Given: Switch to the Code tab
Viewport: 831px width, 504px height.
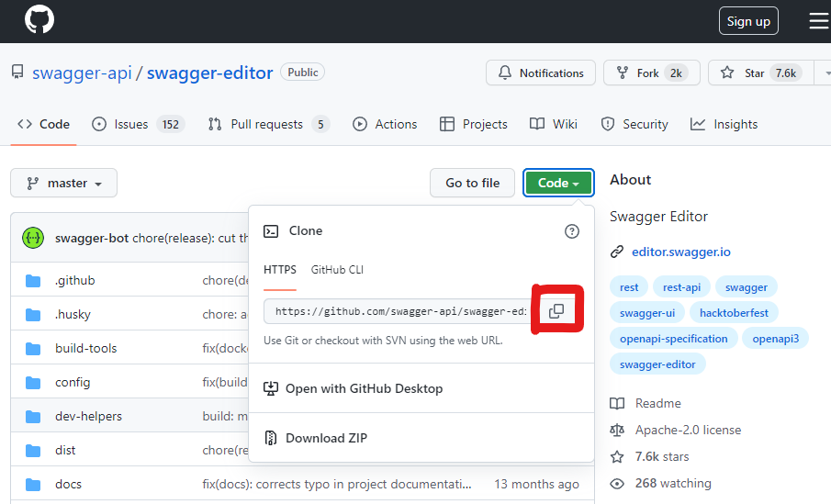Looking at the screenshot, I should click(43, 124).
